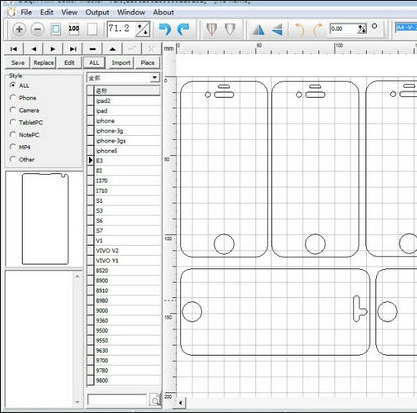417x413 pixels.
Task: Click the zoom in plus icon
Action: pyautogui.click(x=19, y=29)
